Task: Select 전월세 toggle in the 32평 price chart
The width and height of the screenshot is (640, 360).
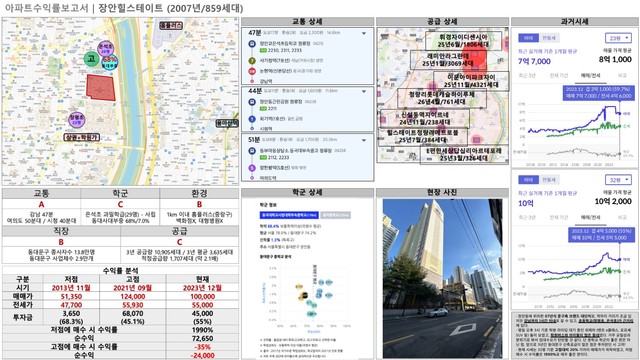Action: click(x=549, y=180)
